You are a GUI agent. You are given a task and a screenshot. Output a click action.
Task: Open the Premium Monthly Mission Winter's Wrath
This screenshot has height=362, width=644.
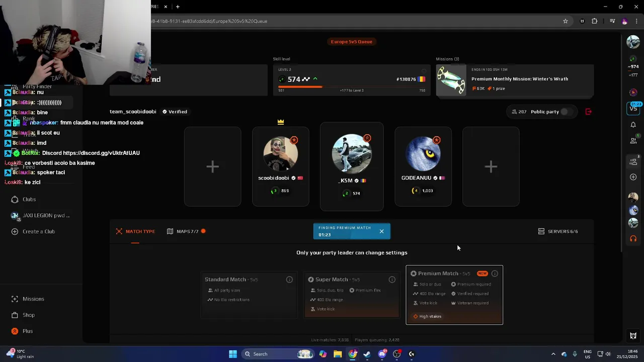(x=515, y=80)
